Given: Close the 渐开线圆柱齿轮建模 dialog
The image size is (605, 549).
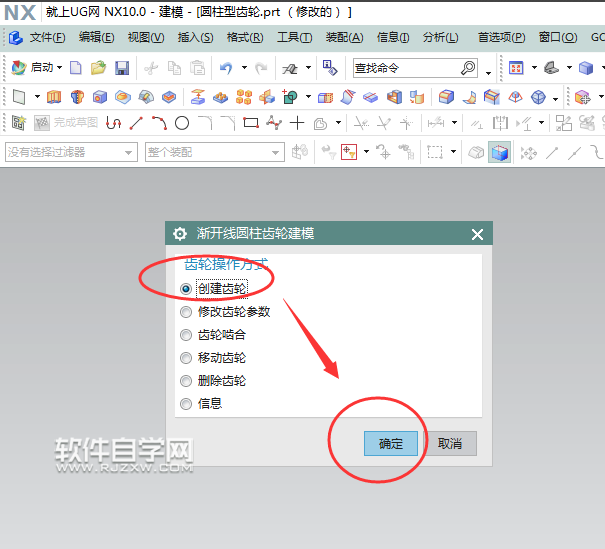Looking at the screenshot, I should [477, 234].
